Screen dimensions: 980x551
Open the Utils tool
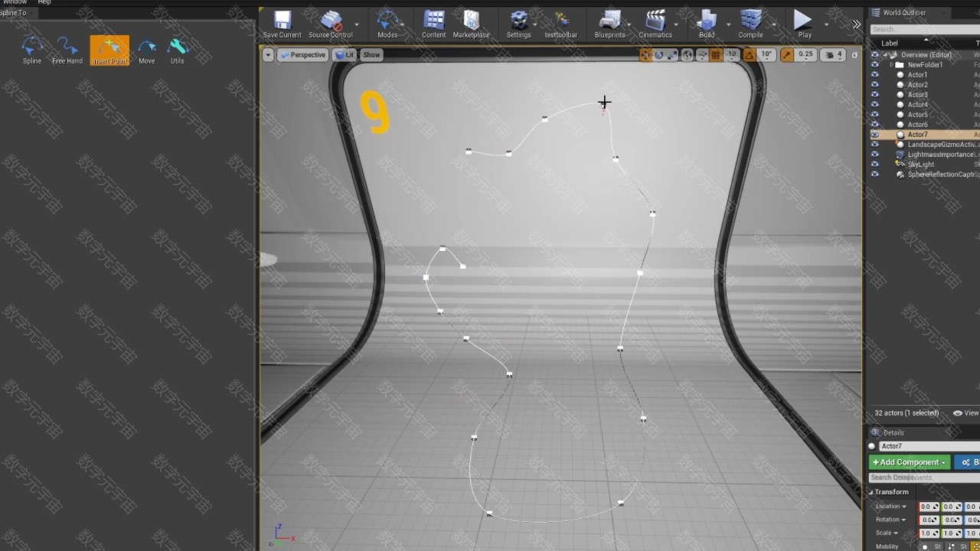pos(178,51)
